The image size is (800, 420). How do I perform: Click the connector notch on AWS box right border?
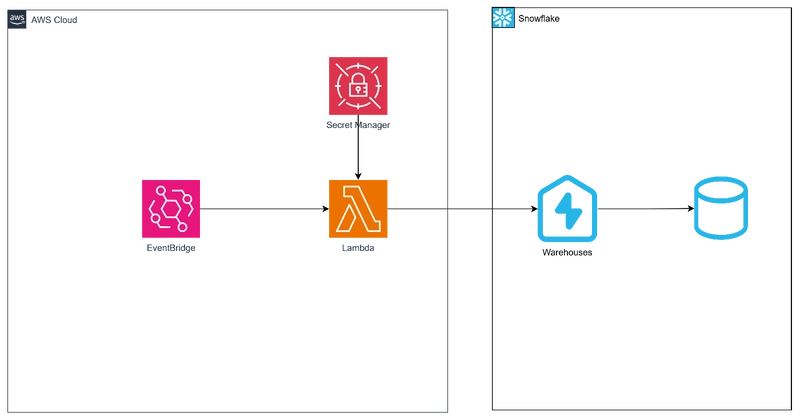(447, 208)
